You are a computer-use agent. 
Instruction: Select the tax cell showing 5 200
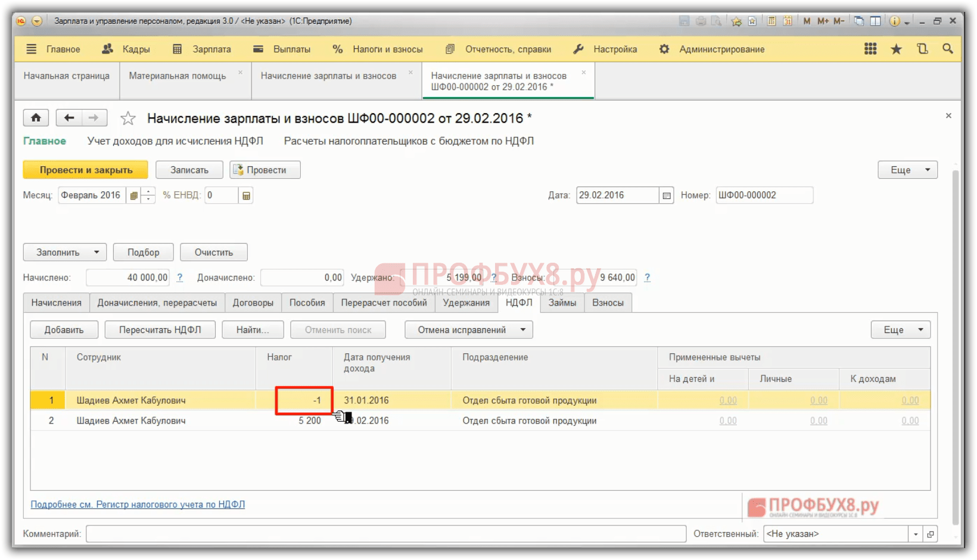point(295,421)
